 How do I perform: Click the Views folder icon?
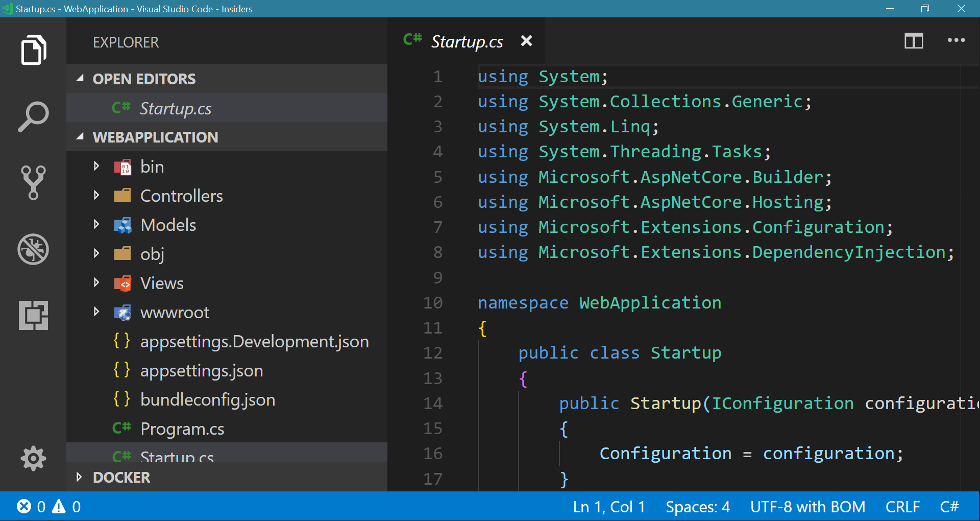pyautogui.click(x=122, y=283)
